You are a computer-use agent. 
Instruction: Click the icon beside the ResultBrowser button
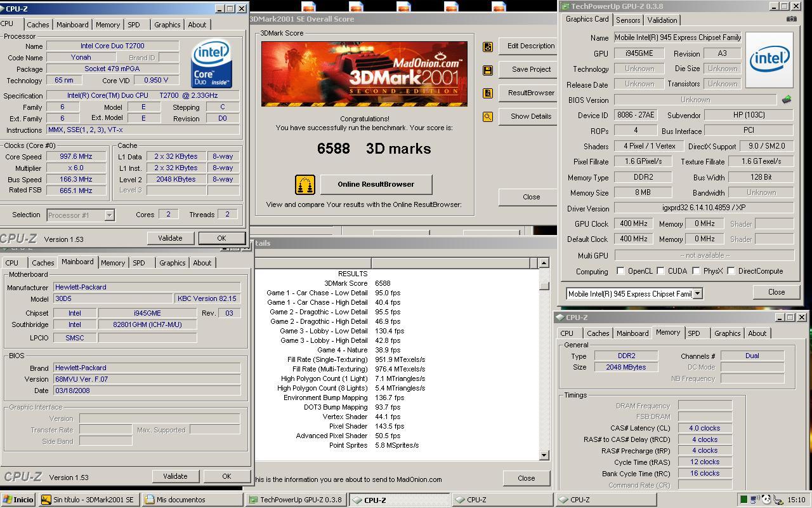point(488,93)
